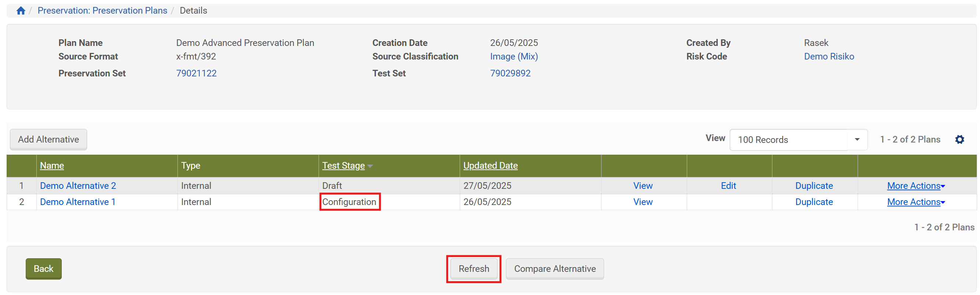Duplicate Demo Alternative 1
The height and width of the screenshot is (295, 980).
814,202
